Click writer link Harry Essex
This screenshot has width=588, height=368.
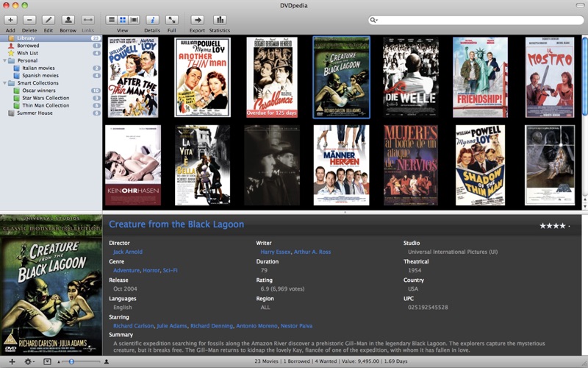[x=275, y=252]
